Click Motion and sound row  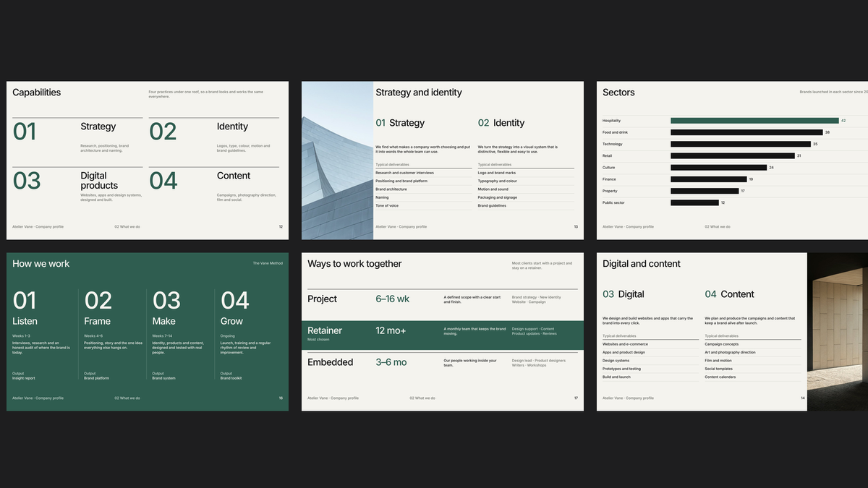526,189
